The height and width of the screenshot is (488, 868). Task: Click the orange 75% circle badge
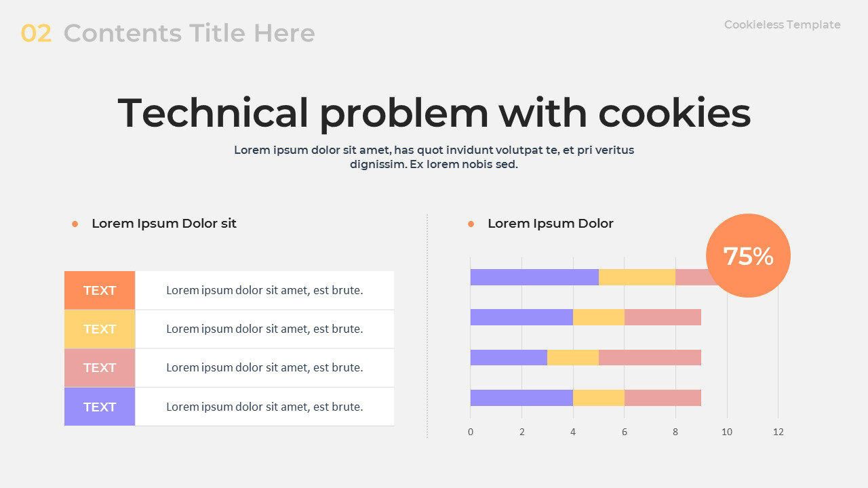pos(748,256)
